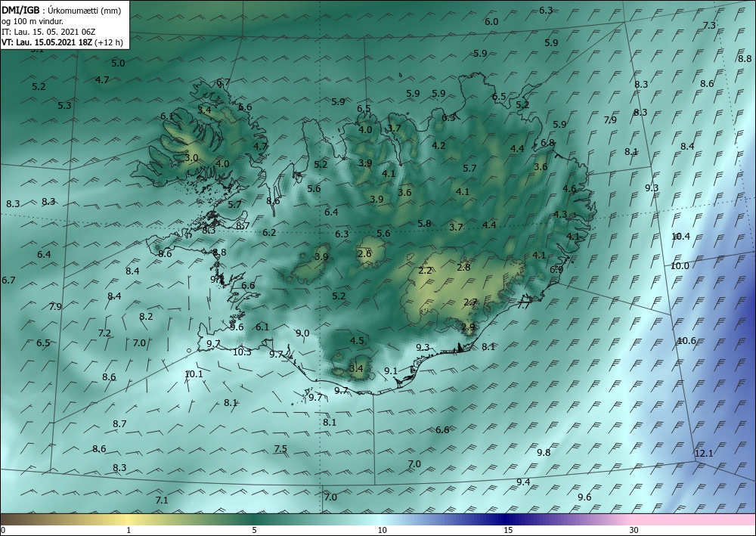Click the 5 label on the color scale
756x536 pixels.
(x=254, y=530)
